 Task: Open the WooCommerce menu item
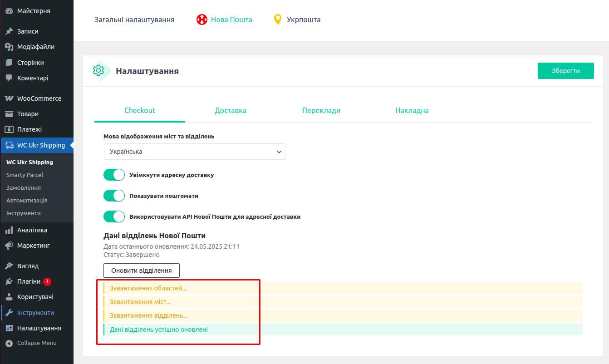(x=37, y=98)
